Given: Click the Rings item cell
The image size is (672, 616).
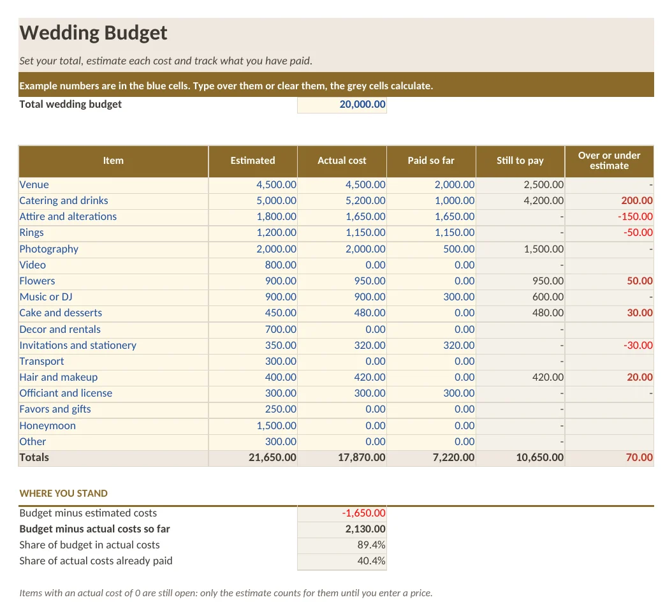Looking at the screenshot, I should coord(113,233).
